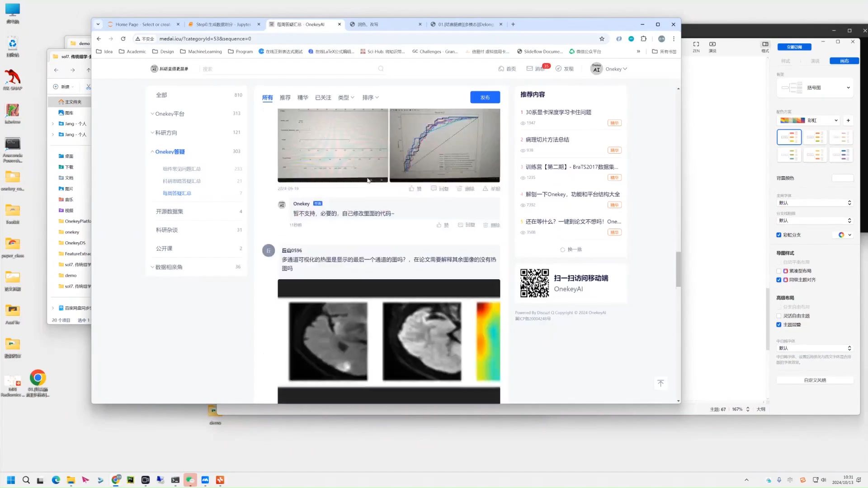The image size is (868, 488).
Task: Bookmark this page with the star icon
Action: [x=602, y=38]
